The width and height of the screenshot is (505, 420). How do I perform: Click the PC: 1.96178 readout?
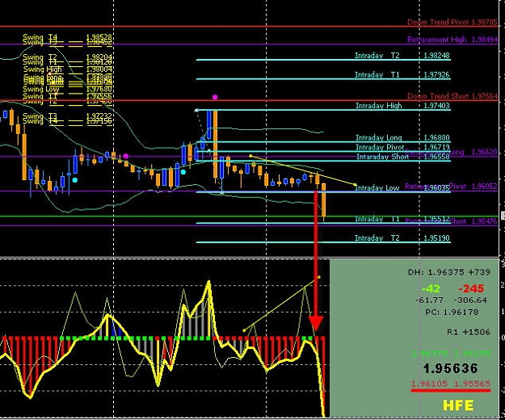click(x=452, y=313)
